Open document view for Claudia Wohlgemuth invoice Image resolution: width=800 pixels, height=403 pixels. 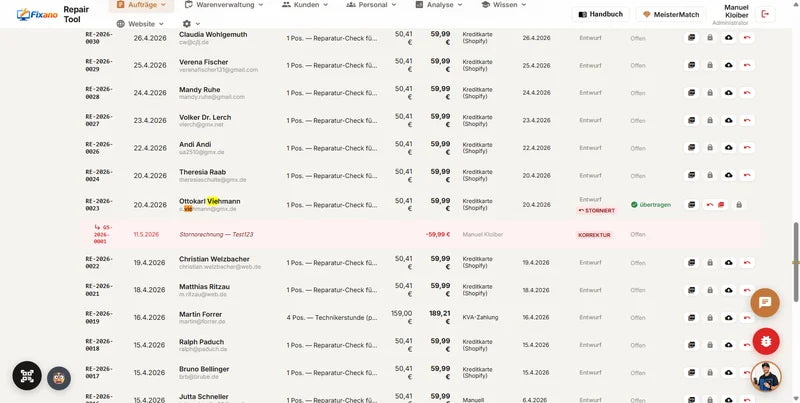pyautogui.click(x=691, y=38)
